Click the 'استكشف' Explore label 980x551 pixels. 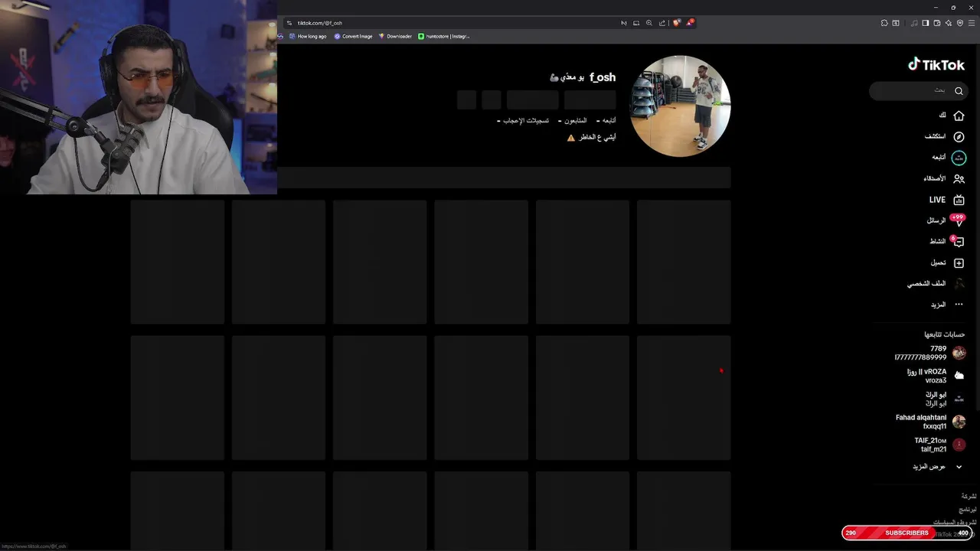[x=935, y=137]
